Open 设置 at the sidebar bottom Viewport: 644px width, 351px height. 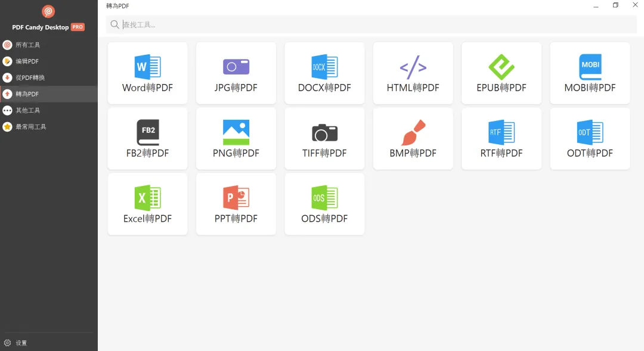pos(49,343)
